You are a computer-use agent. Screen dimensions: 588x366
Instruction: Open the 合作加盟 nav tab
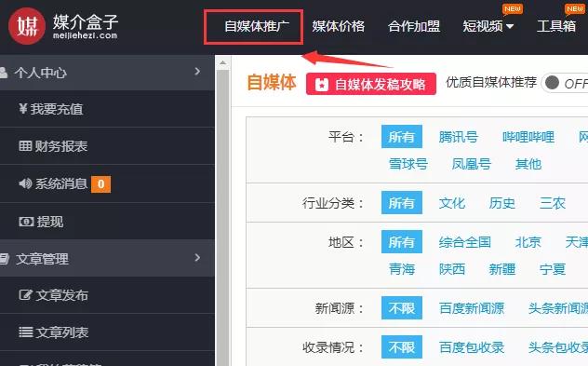point(414,26)
